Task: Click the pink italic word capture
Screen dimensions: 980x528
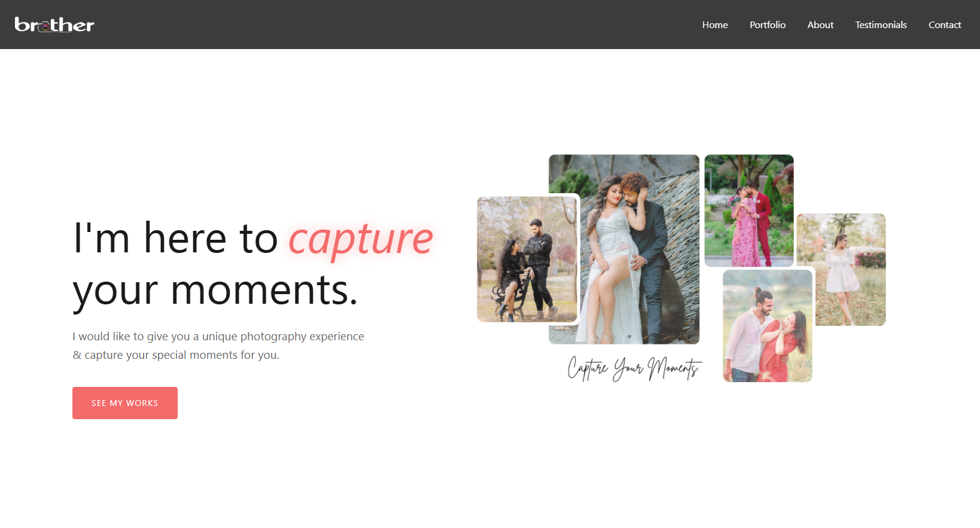Action: pos(361,239)
